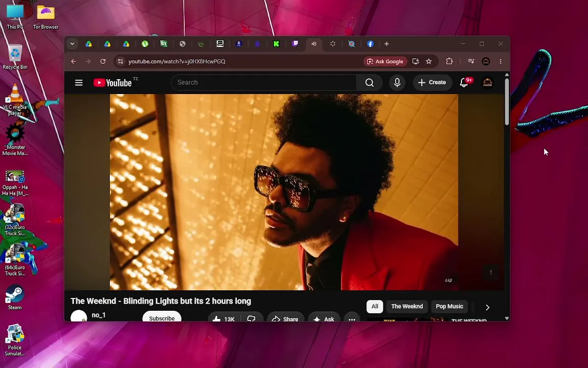Bookmark this page with the star icon
Screen dimensions: 588x368
click(x=429, y=61)
